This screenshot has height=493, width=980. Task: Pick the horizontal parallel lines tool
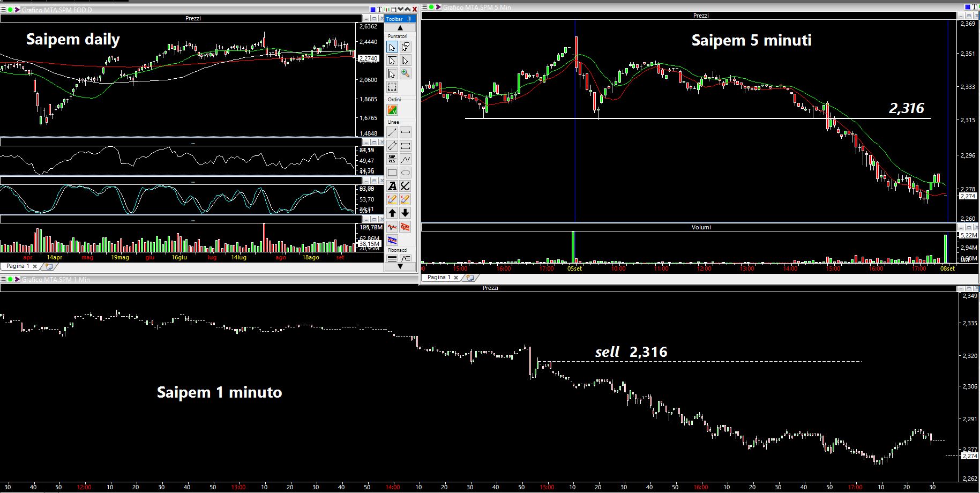point(406,146)
